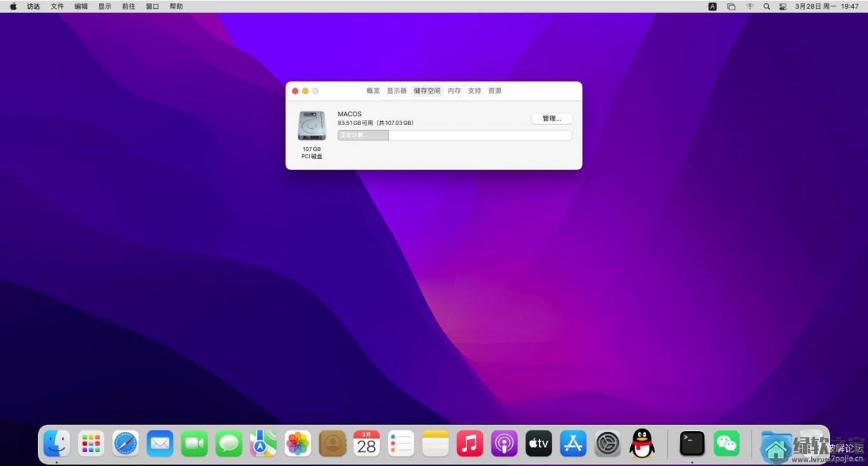Viewport: 868px width, 466px height.
Task: Open WeChat from the Dock
Action: [726, 444]
